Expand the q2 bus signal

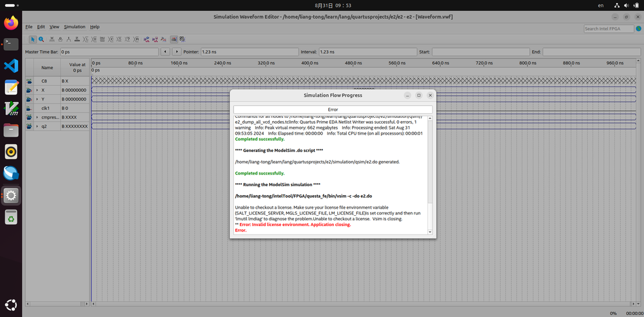(x=37, y=126)
